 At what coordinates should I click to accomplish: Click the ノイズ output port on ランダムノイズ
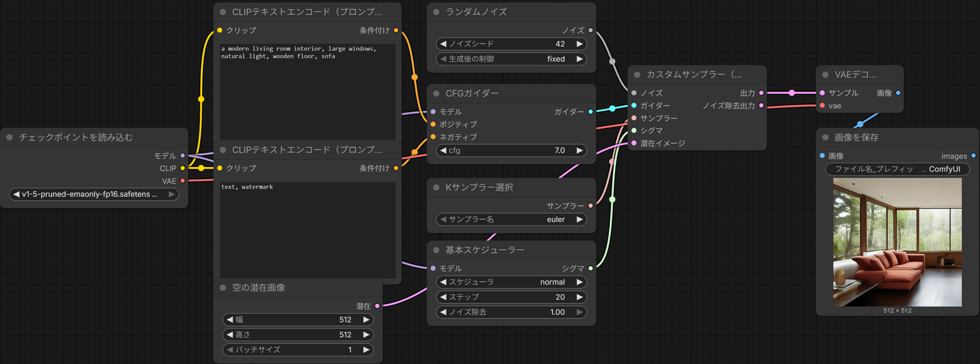coord(590,30)
